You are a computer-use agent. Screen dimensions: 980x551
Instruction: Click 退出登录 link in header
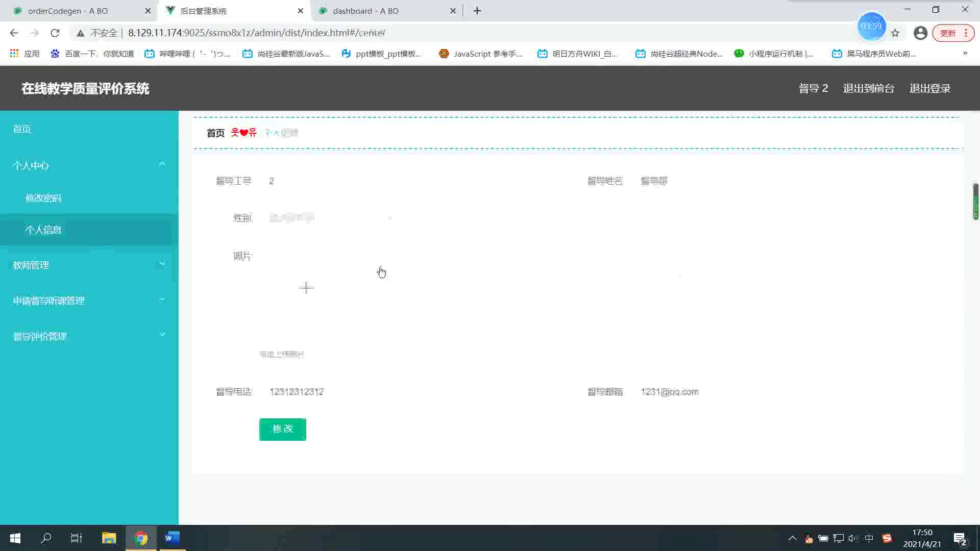929,88
